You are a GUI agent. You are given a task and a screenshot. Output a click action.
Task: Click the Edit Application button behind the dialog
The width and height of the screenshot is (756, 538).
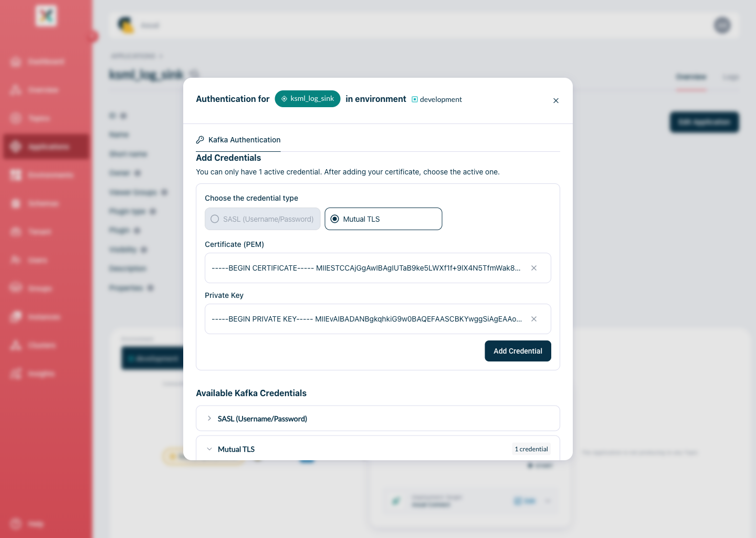click(x=704, y=122)
